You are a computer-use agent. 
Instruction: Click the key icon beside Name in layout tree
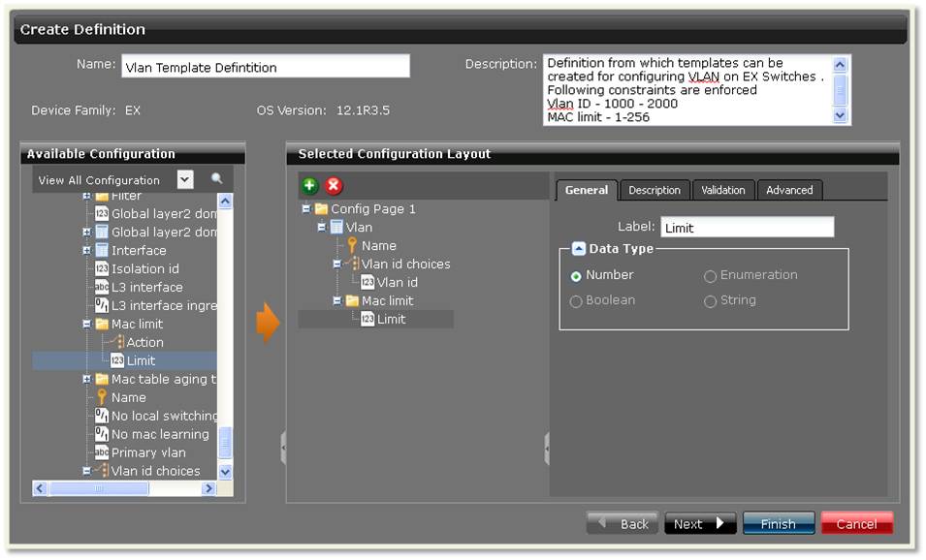[x=352, y=245]
